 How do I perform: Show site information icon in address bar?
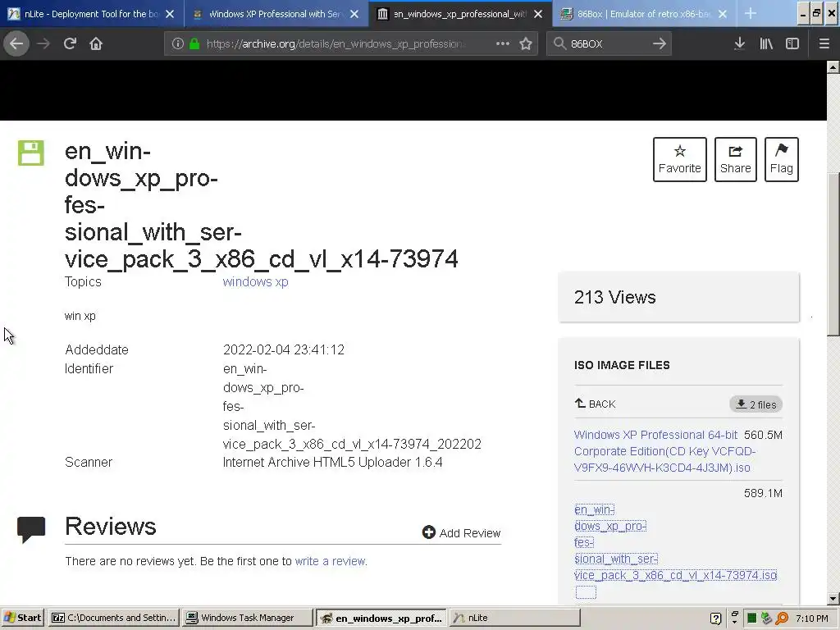tap(177, 44)
